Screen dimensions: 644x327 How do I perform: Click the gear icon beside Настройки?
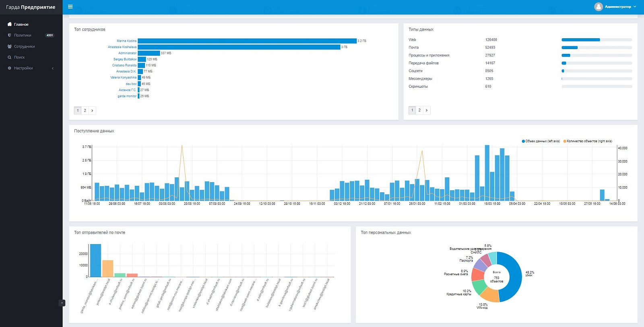[10, 68]
